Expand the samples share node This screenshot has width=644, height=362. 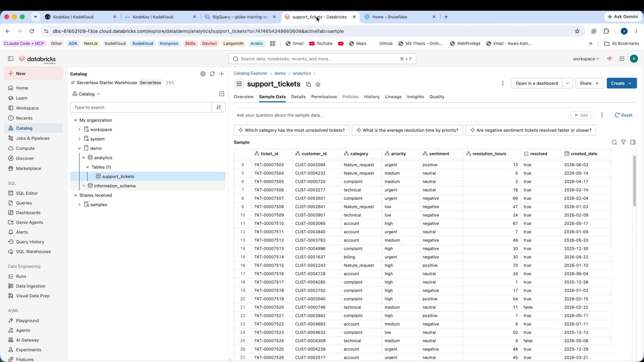pyautogui.click(x=79, y=204)
